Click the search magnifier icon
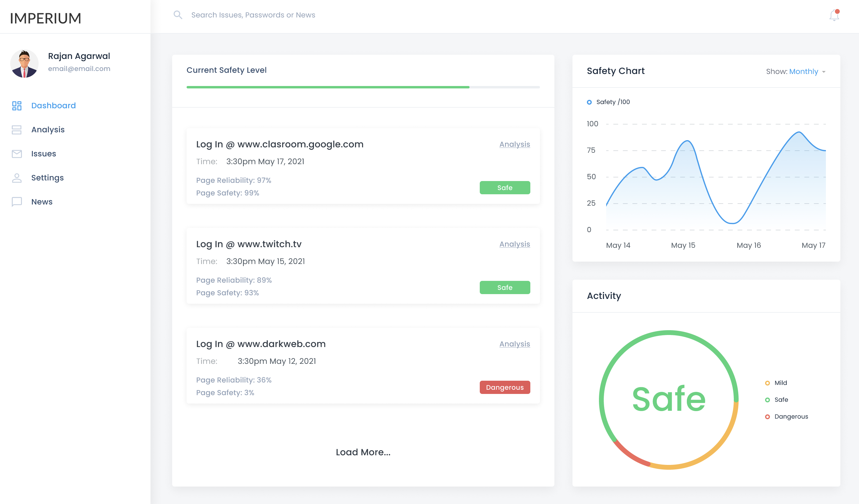The image size is (859, 504). click(x=178, y=15)
